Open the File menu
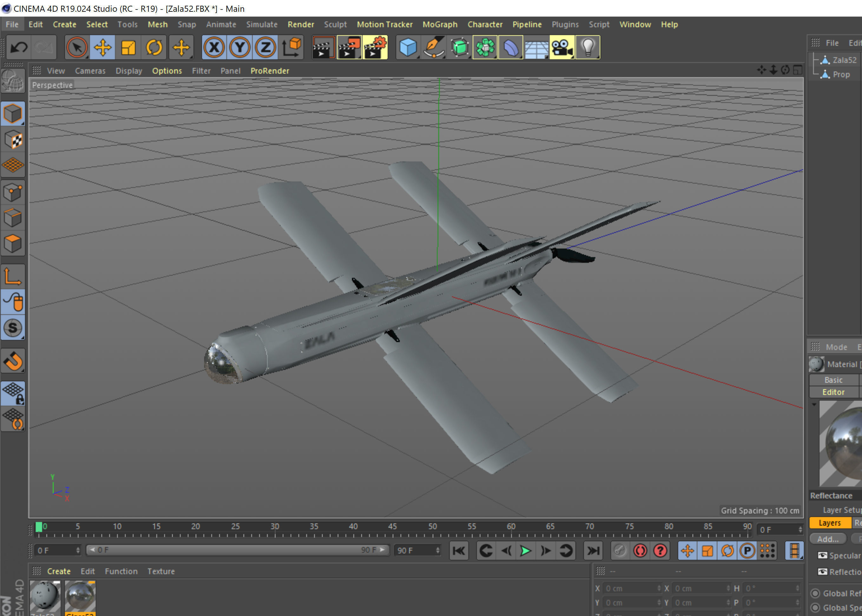 pos(12,24)
